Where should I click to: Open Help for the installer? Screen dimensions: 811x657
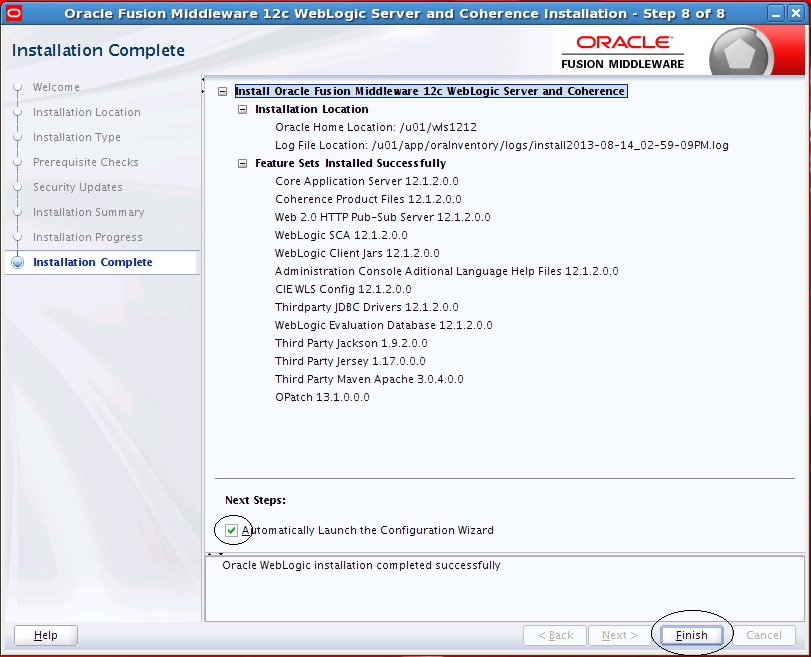(46, 635)
